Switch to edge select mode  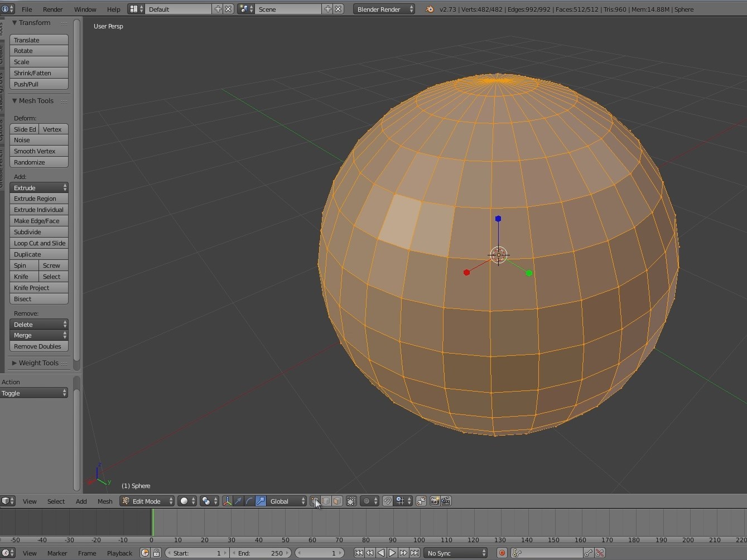(x=326, y=501)
